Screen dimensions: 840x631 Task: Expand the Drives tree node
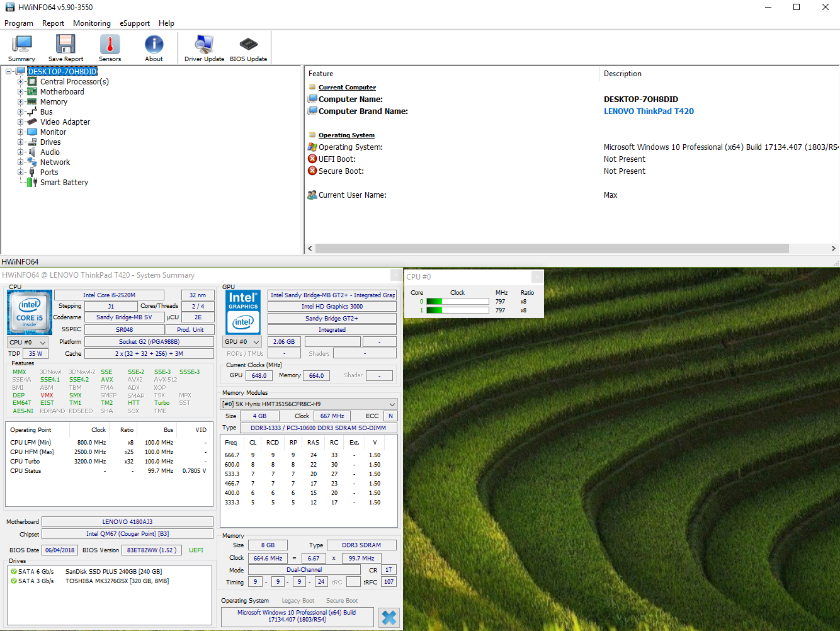(21, 142)
